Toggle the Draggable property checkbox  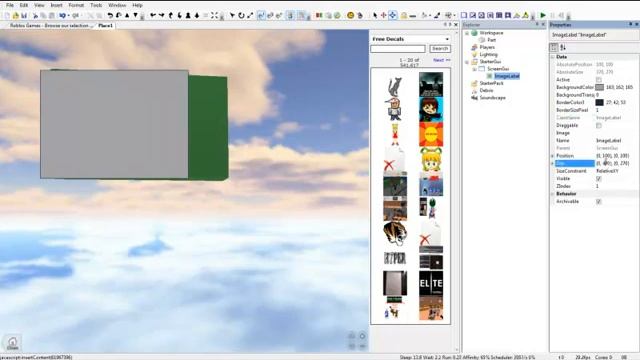click(x=598, y=125)
